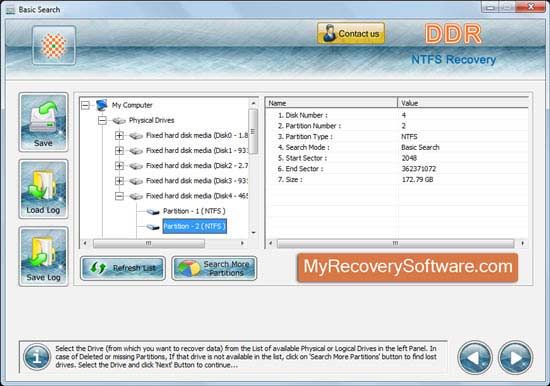The width and height of the screenshot is (550, 386).
Task: Click the details panel scroll left arrow
Action: [x=270, y=243]
